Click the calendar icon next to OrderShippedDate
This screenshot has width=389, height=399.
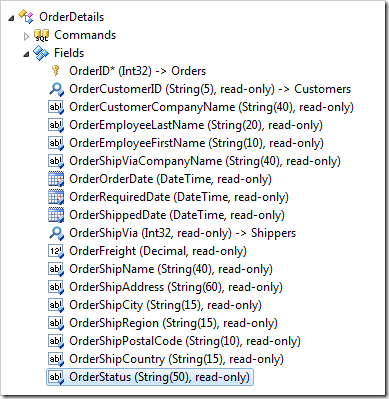pyautogui.click(x=56, y=215)
